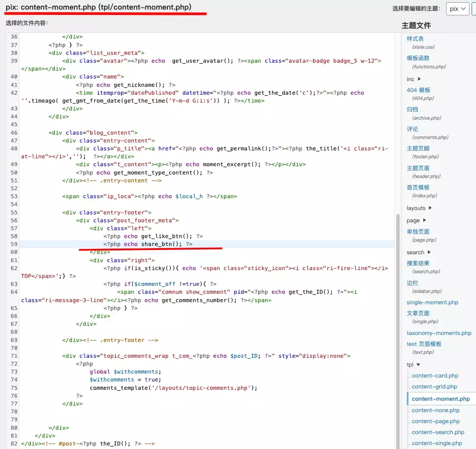Place cursor on the share_btn() code line
Screen dimensions: 476x449
[148, 244]
